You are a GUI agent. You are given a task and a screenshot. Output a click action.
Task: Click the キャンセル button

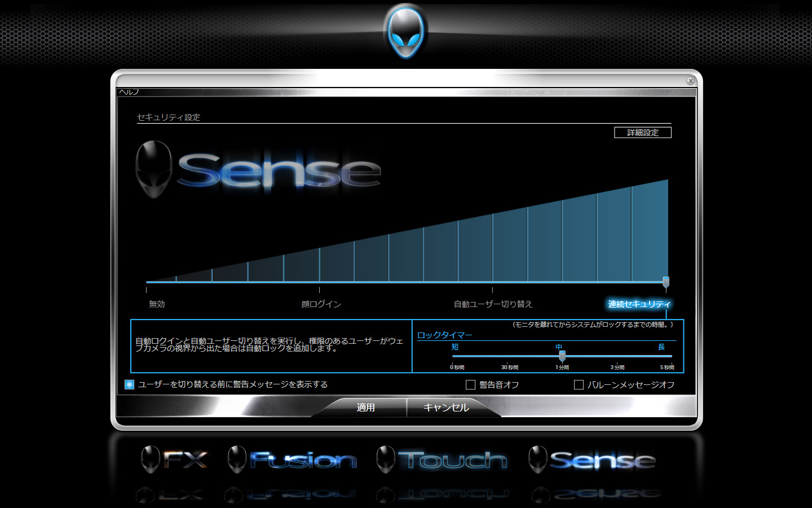coord(446,408)
